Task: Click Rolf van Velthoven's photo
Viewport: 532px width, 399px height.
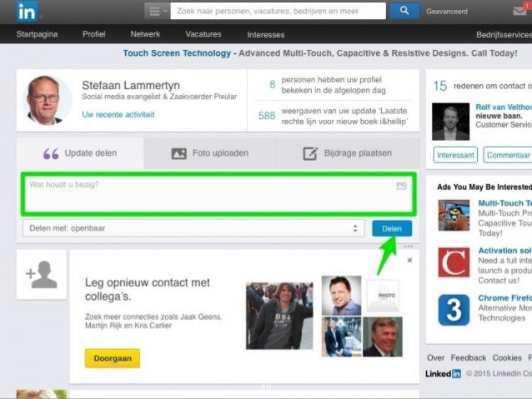Action: click(450, 122)
